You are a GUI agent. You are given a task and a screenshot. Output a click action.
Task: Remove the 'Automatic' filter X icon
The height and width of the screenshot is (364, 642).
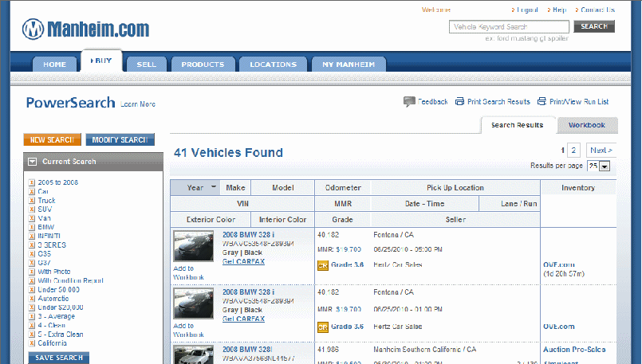[32, 299]
